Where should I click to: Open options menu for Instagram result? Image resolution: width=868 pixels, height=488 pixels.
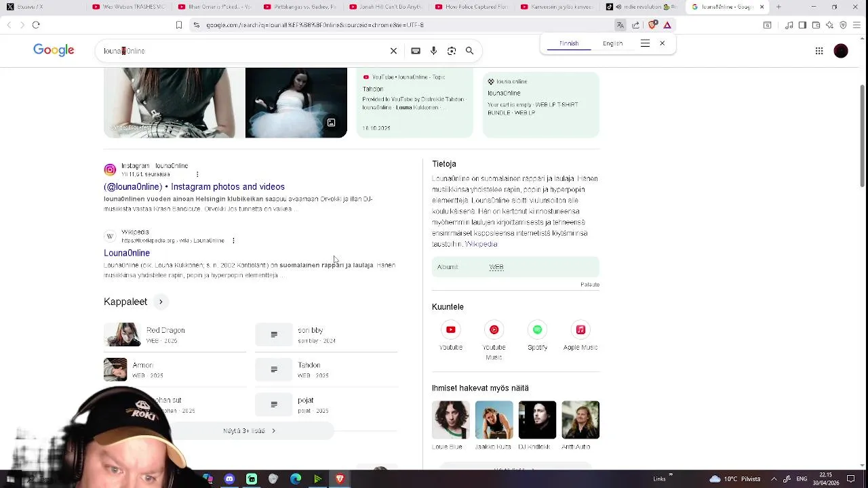click(x=197, y=174)
